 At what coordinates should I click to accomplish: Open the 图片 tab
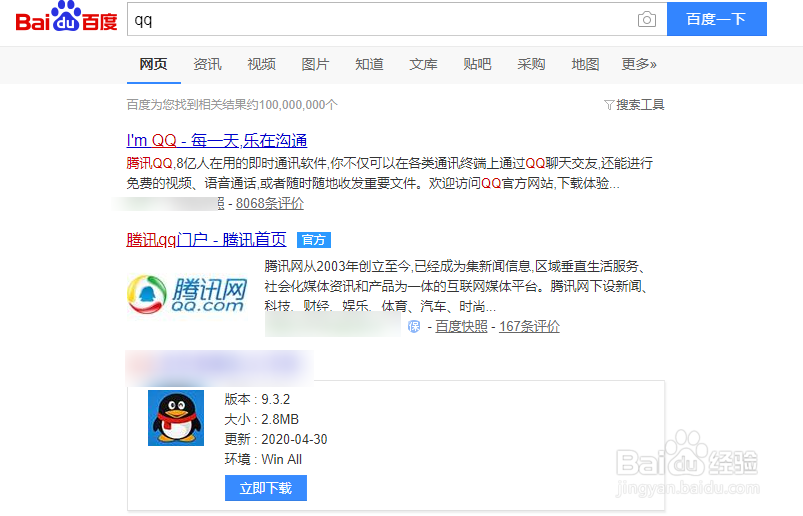coord(315,64)
